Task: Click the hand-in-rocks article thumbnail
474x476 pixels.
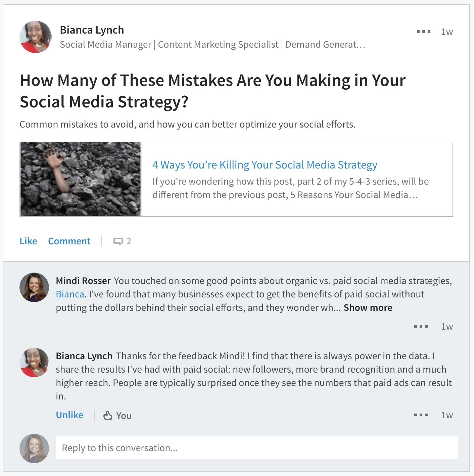Action: click(x=81, y=179)
